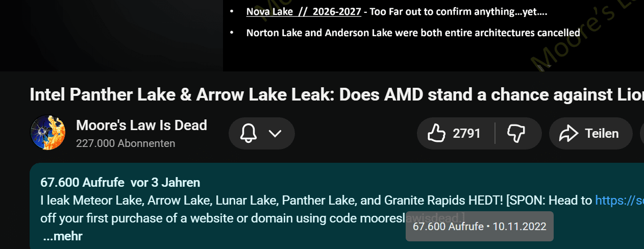Like the video with the thumbs-up icon
This screenshot has width=644, height=249.
pyautogui.click(x=436, y=134)
